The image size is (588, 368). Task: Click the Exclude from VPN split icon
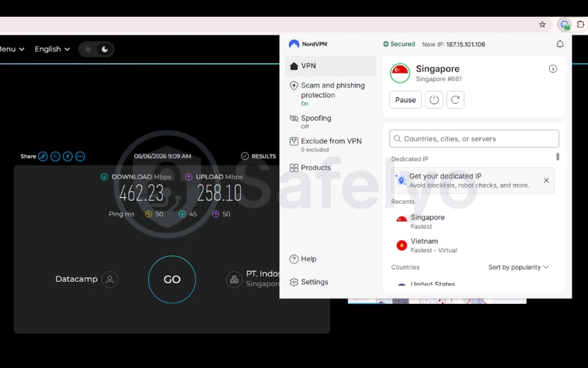(293, 141)
